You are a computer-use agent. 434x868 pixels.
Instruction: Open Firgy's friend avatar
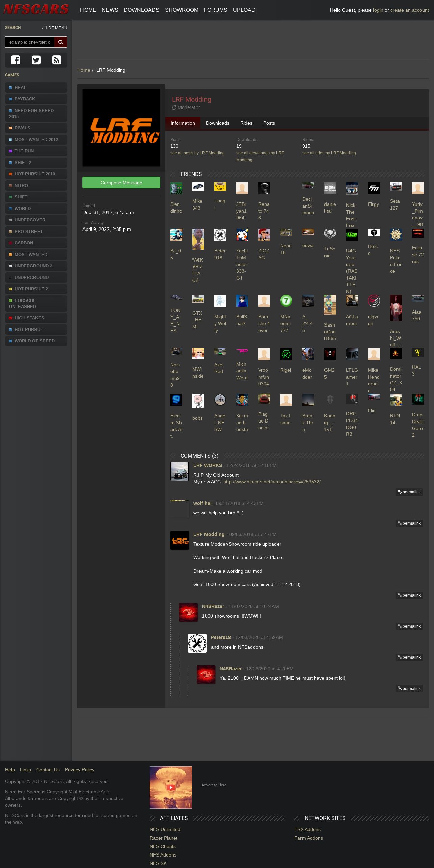point(374,188)
